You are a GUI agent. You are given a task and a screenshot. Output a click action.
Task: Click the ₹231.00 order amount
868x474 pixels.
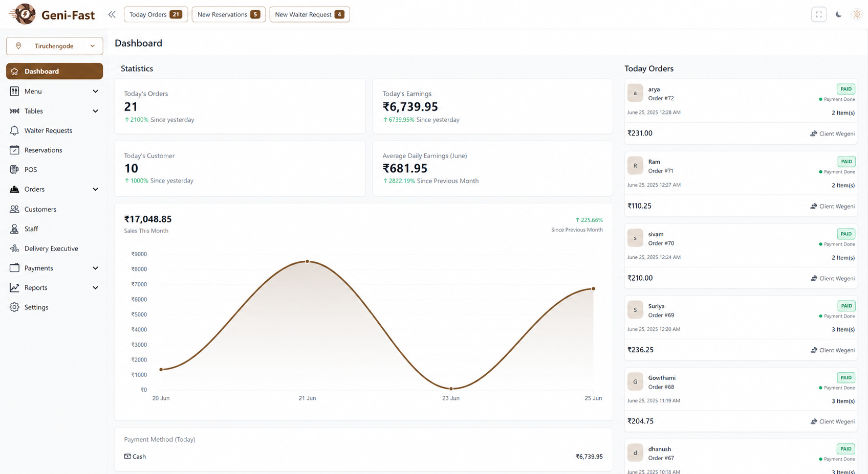640,133
